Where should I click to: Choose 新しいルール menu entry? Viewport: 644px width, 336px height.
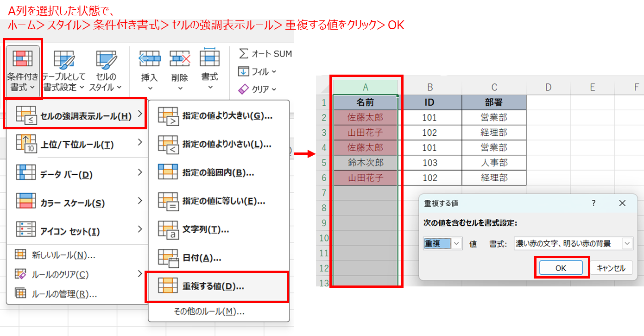click(77, 255)
